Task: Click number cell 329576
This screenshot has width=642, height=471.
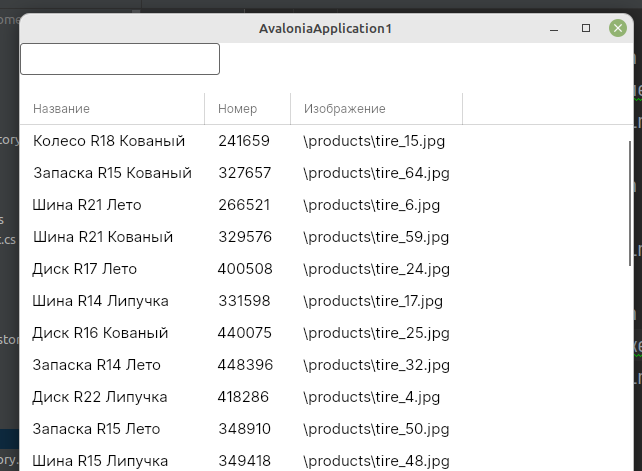Action: [244, 237]
